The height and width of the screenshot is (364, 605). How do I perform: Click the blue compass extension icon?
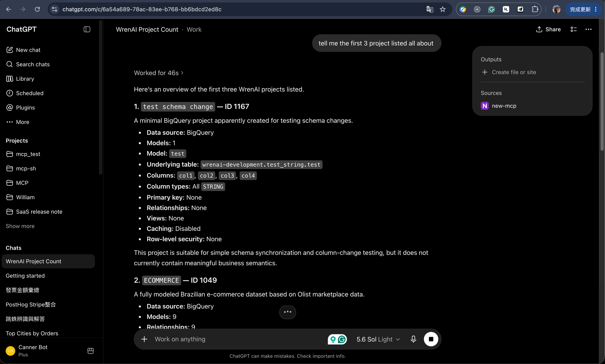463,9
